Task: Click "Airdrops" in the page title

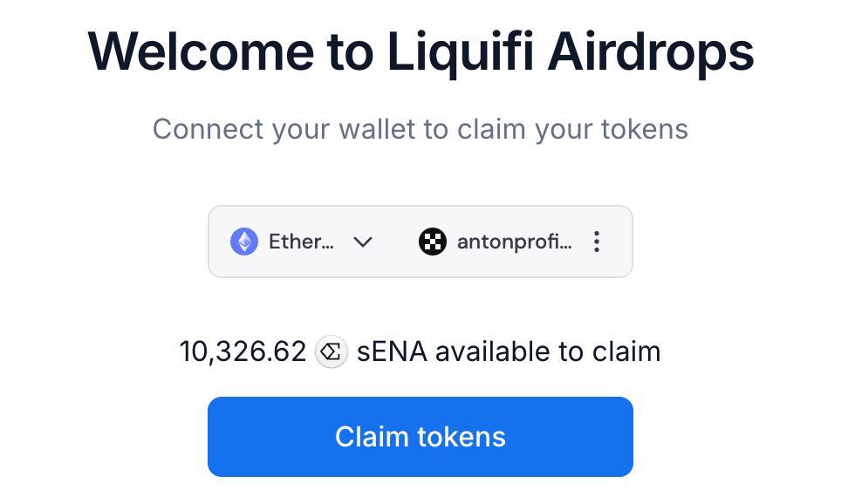Action: coord(651,51)
